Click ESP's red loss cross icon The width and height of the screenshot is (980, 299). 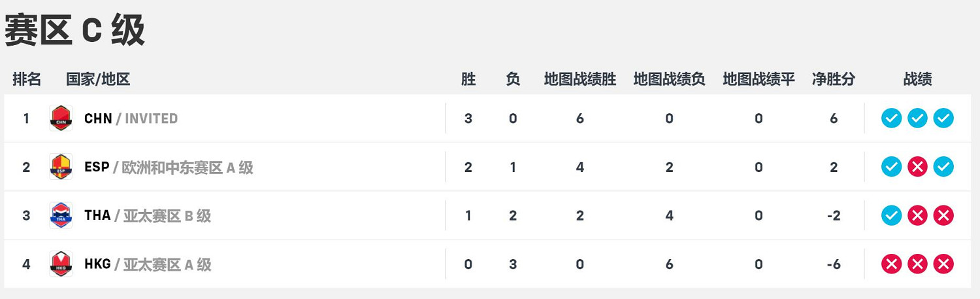pyautogui.click(x=917, y=167)
